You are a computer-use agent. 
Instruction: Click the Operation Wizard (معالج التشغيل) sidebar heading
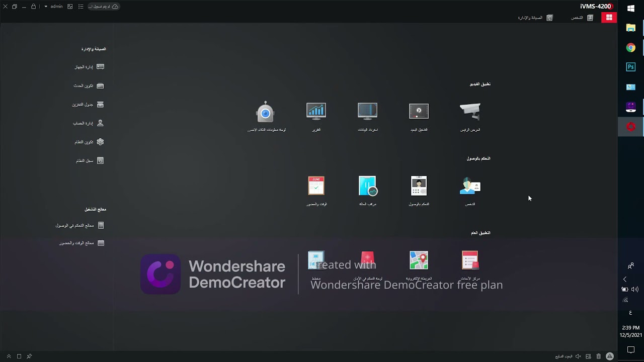tap(95, 209)
